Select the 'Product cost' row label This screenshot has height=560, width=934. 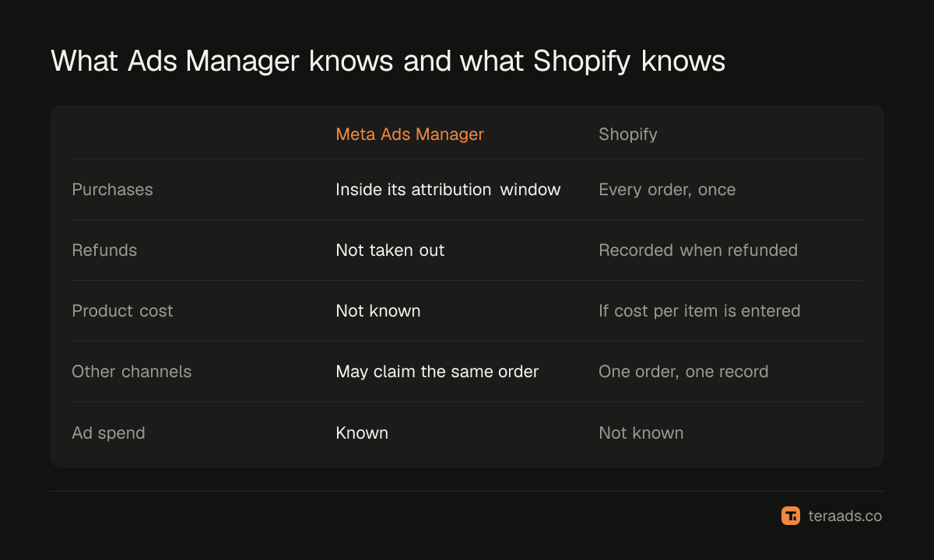[x=122, y=311]
